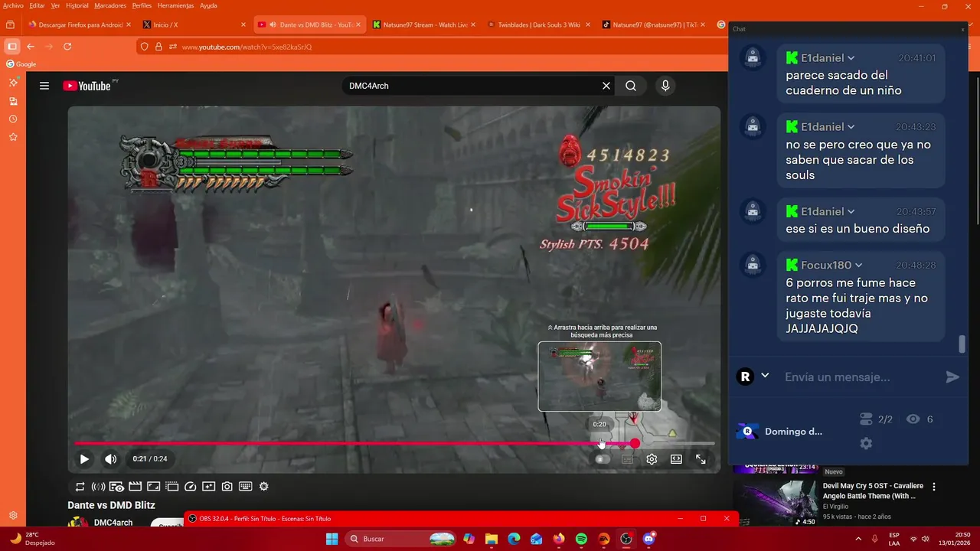Image resolution: width=980 pixels, height=551 pixels.
Task: Close the Descargar Firefox para Android tab
Action: 128,24
